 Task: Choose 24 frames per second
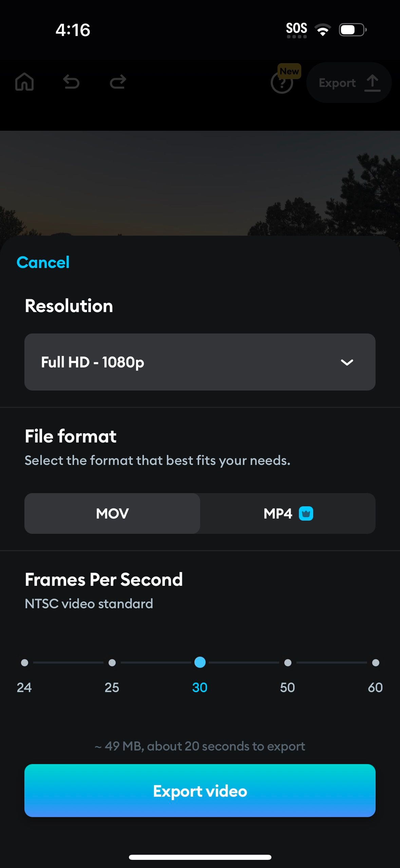pos(24,663)
